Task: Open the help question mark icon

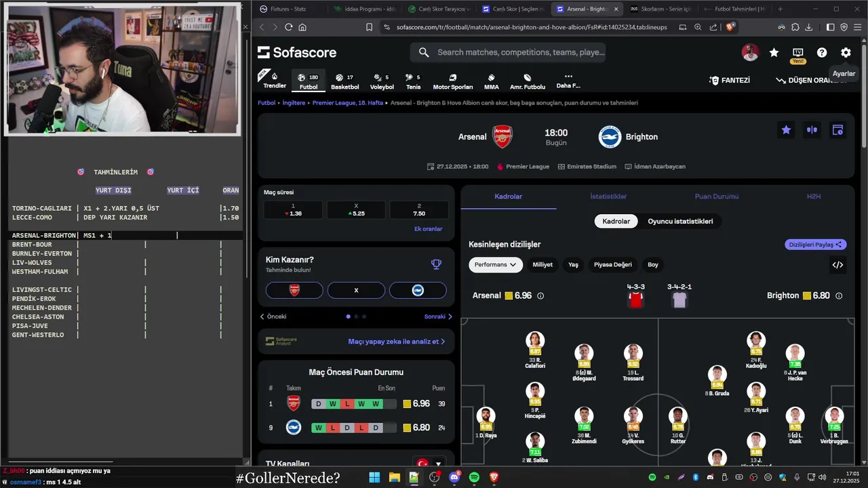Action: point(822,53)
